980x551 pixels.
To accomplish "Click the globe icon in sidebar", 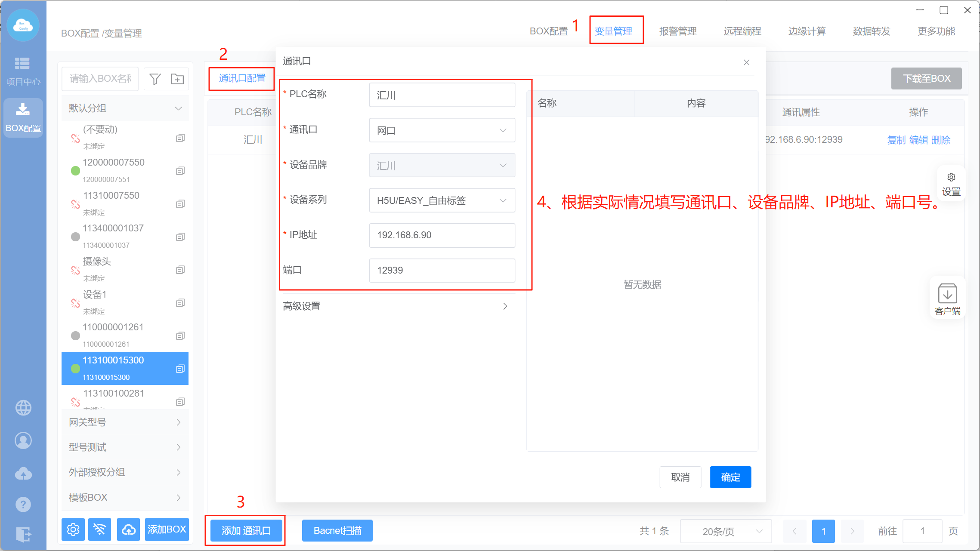I will tap(23, 407).
